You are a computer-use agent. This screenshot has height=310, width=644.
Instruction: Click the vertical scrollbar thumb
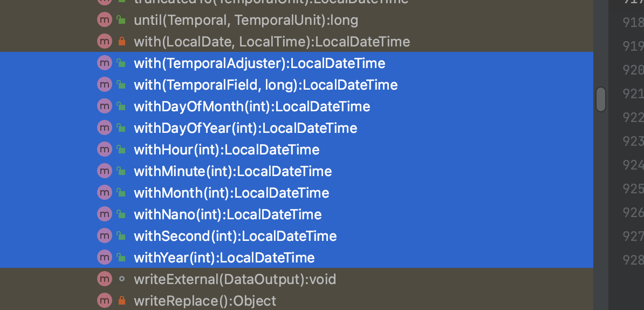pyautogui.click(x=601, y=99)
